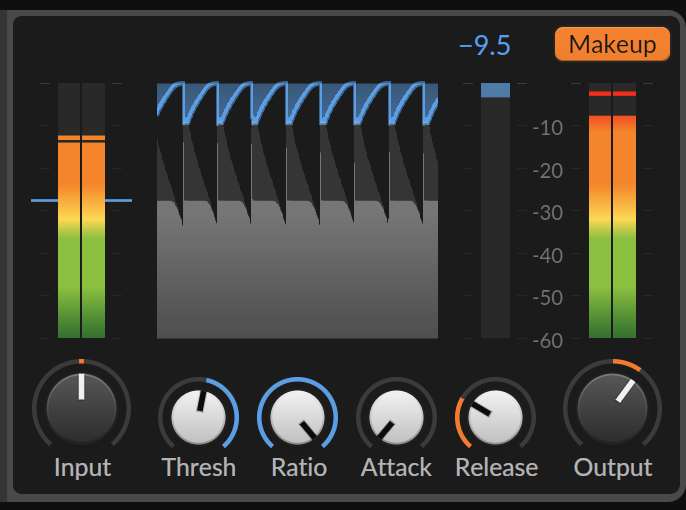Click the Thresh knob
Viewport: 686px width, 510px height.
pyautogui.click(x=199, y=417)
